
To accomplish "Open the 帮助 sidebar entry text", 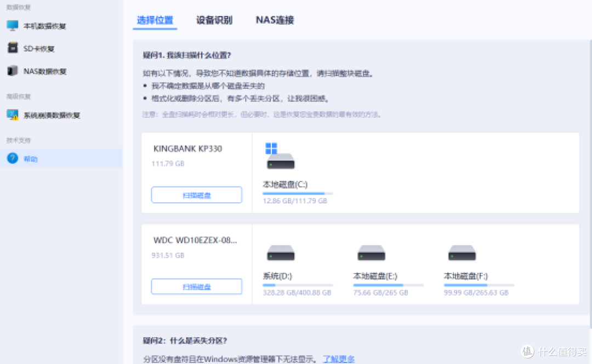I will (x=31, y=159).
